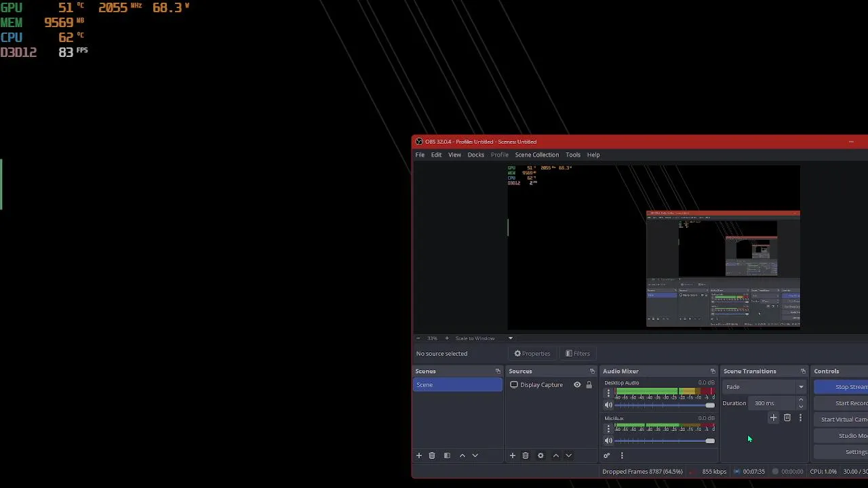868x488 pixels.
Task: Open the Scale to Window dropdown arrow
Action: tap(511, 338)
